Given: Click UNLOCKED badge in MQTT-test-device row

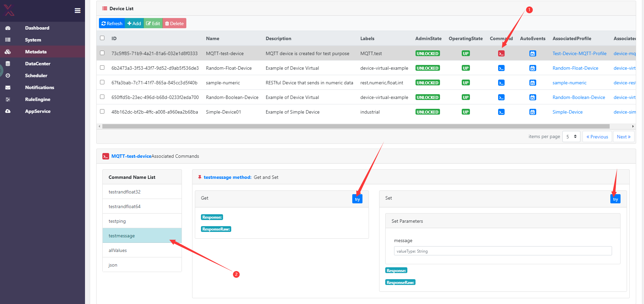Looking at the screenshot, I should pos(428,53).
